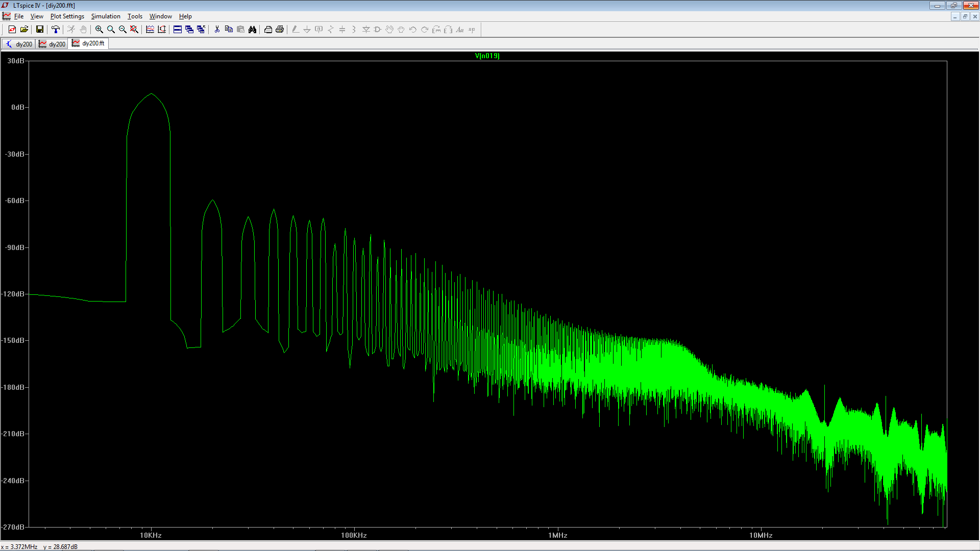Screen dimensions: 980x551
Task: Click the 1MHz frequency axis label
Action: (558, 535)
